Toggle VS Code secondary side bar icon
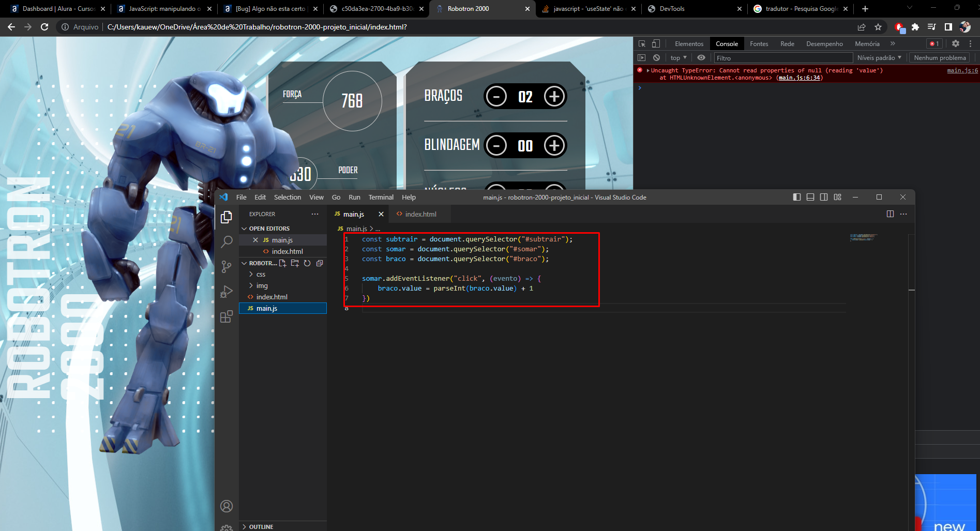Image resolution: width=980 pixels, height=531 pixels. tap(824, 197)
